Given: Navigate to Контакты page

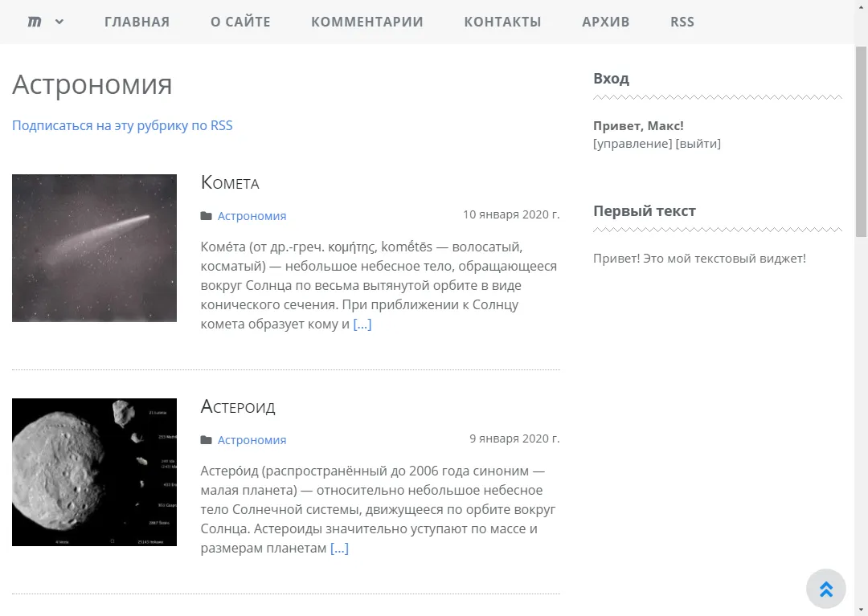Looking at the screenshot, I should [x=502, y=22].
